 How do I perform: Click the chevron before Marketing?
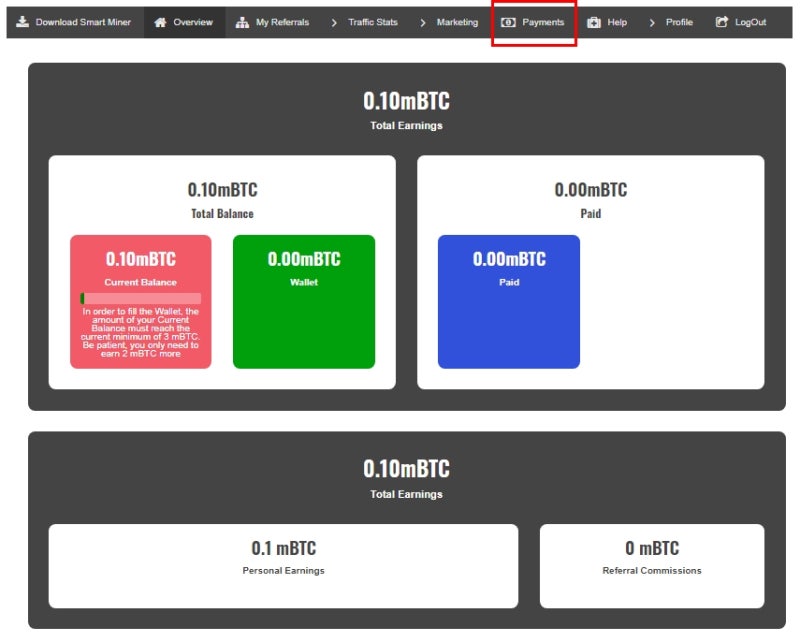422,22
